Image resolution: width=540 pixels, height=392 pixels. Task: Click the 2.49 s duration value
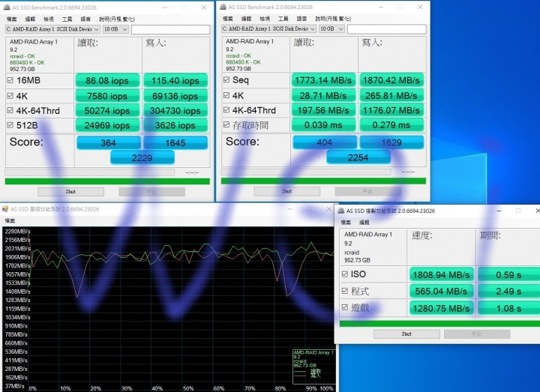tap(508, 292)
